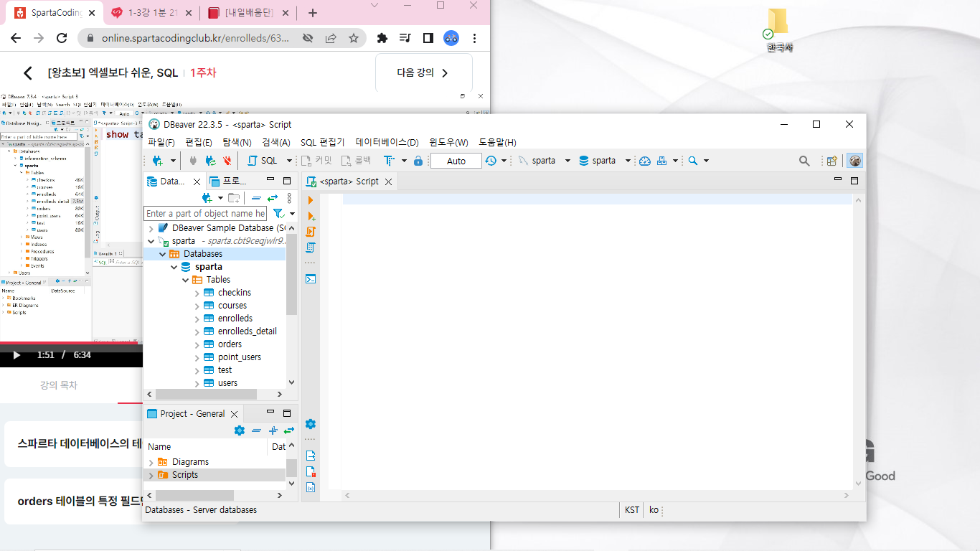The height and width of the screenshot is (551, 980).
Task: Click the transaction mode icon in toolbar
Action: click(390, 161)
